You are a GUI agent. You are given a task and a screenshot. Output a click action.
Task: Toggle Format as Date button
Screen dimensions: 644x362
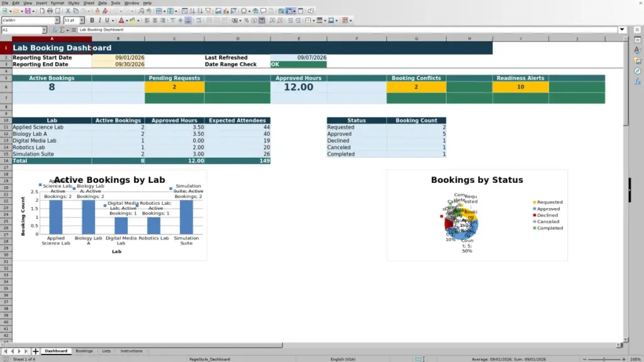pyautogui.click(x=262, y=20)
